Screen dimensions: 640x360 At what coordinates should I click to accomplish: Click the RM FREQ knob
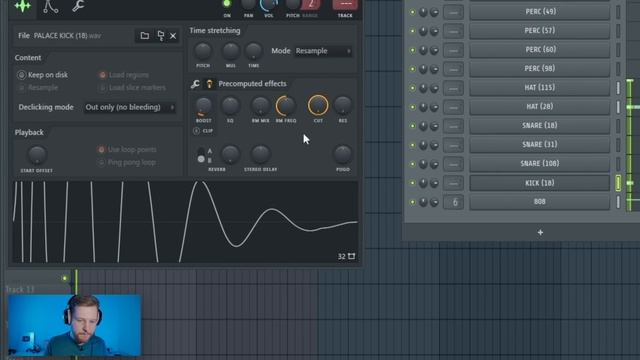[286, 106]
